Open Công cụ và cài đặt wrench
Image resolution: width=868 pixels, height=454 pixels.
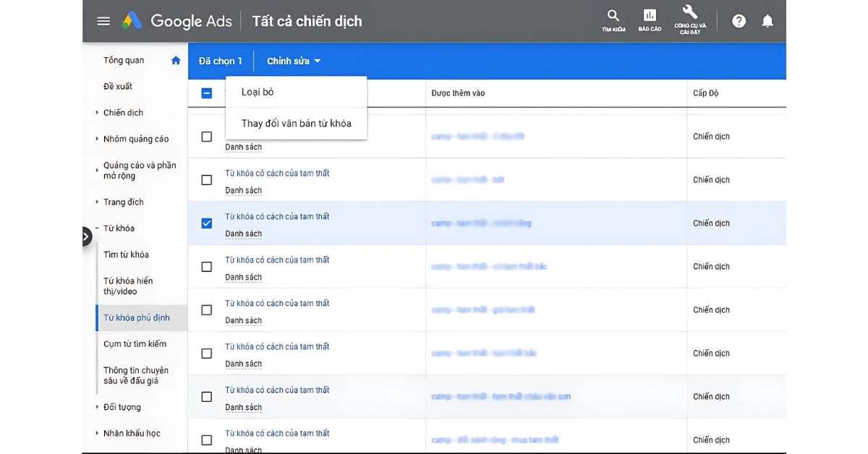tap(690, 20)
